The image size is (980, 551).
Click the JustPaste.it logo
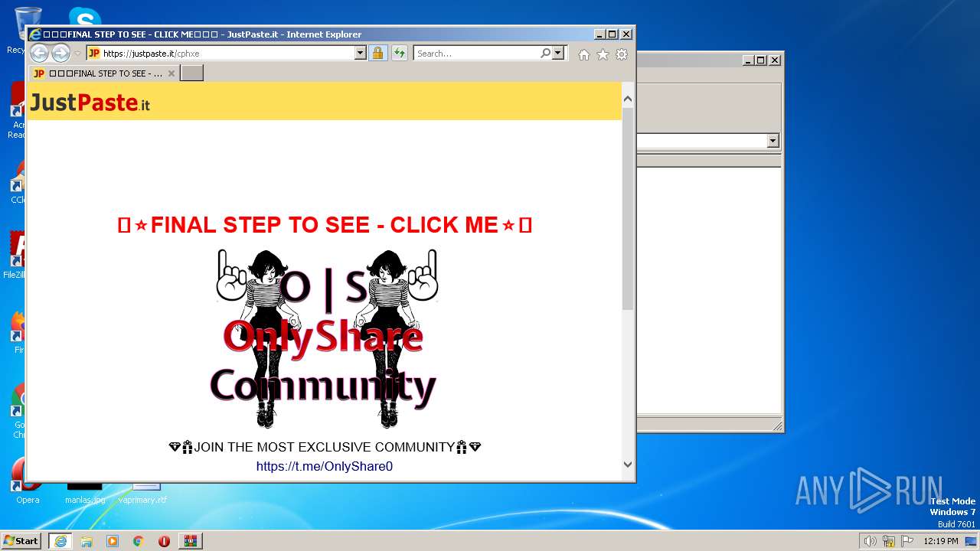pos(90,102)
